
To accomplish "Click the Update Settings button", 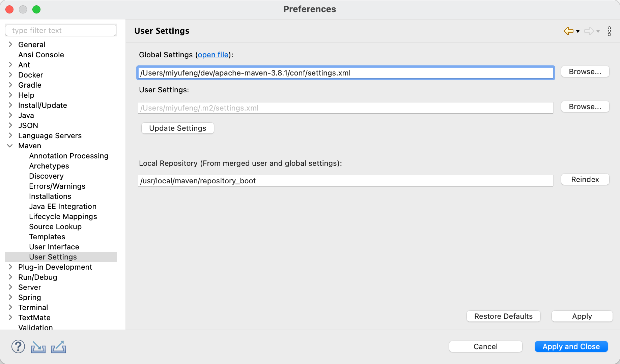I will (x=177, y=128).
